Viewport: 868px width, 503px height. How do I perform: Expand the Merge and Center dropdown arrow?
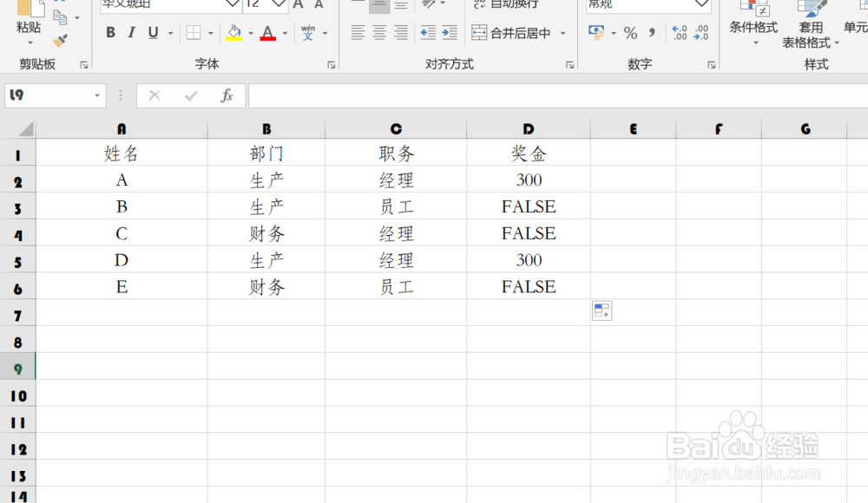point(563,33)
